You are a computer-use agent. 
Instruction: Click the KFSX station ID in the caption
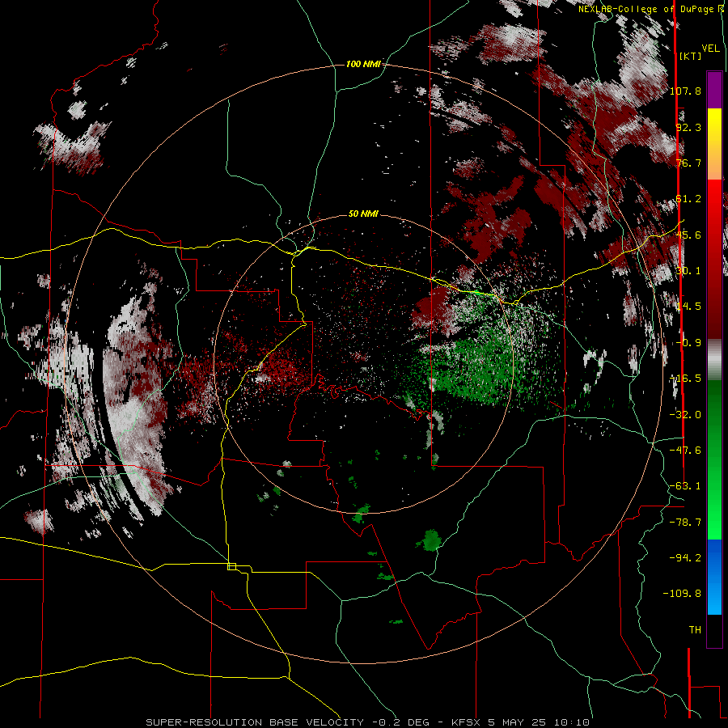[x=466, y=722]
